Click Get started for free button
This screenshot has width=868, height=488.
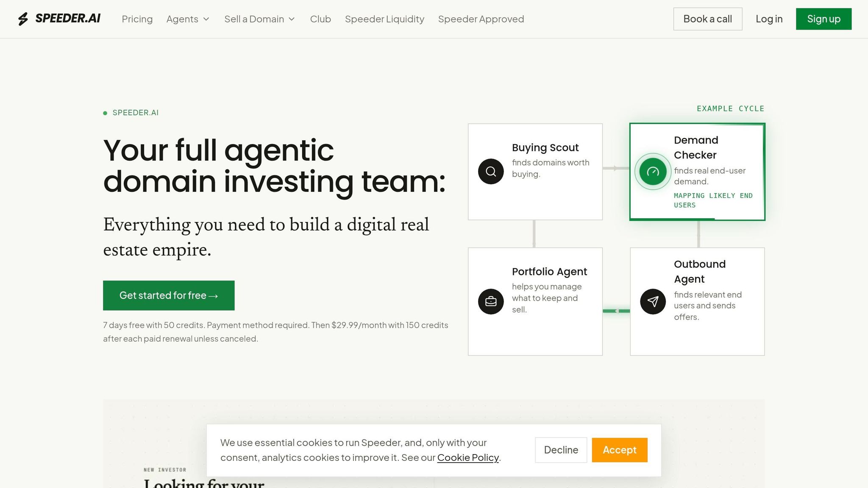point(169,295)
